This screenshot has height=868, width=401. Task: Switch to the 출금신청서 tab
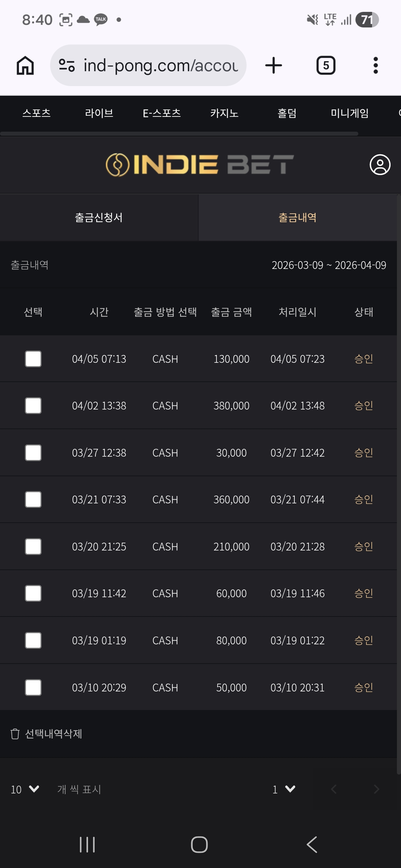[x=99, y=218]
